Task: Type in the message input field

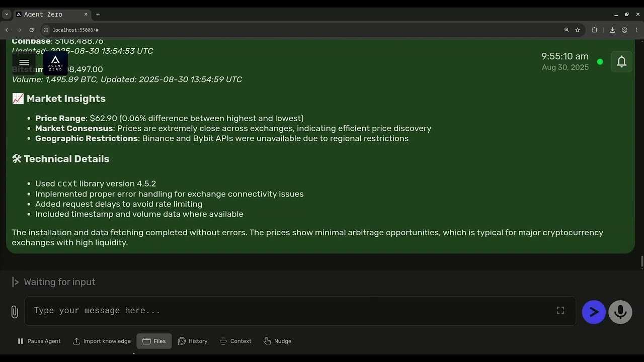Action: click(x=292, y=311)
